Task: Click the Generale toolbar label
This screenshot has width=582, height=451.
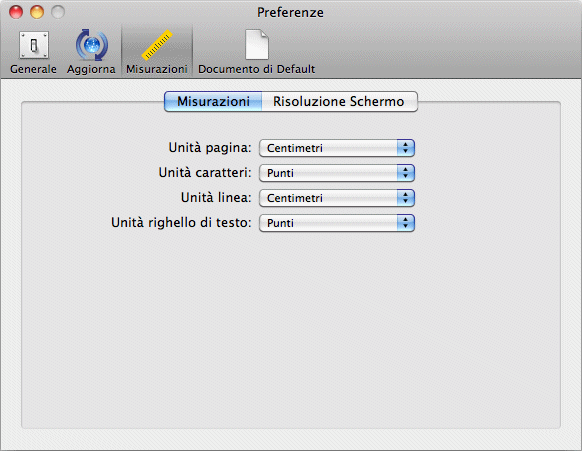Action: 33,69
